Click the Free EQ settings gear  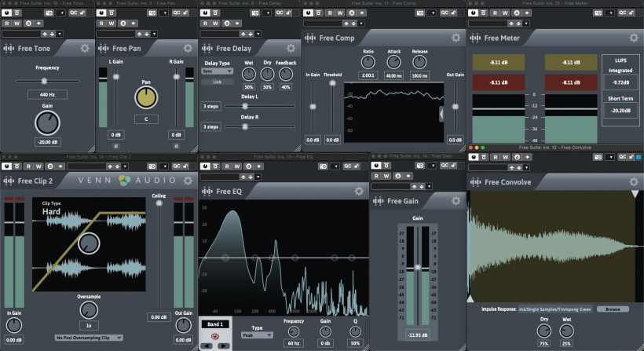tap(359, 191)
